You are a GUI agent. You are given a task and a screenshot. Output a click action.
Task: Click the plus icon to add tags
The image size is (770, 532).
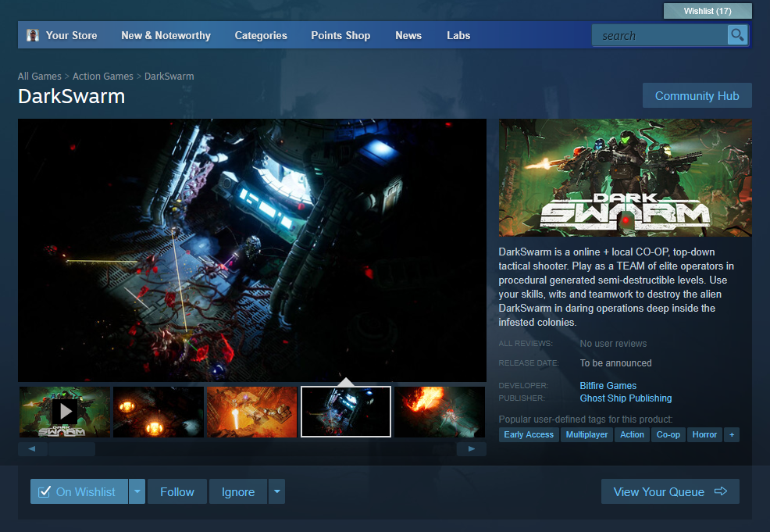pos(731,434)
